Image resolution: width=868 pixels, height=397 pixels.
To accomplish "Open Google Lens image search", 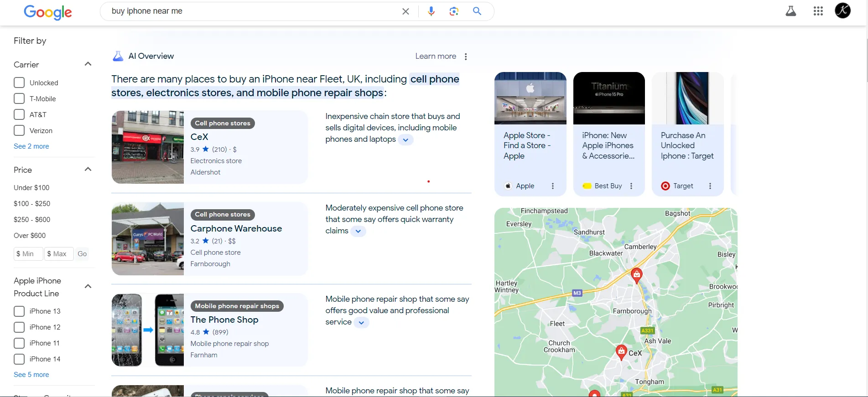I will point(454,11).
